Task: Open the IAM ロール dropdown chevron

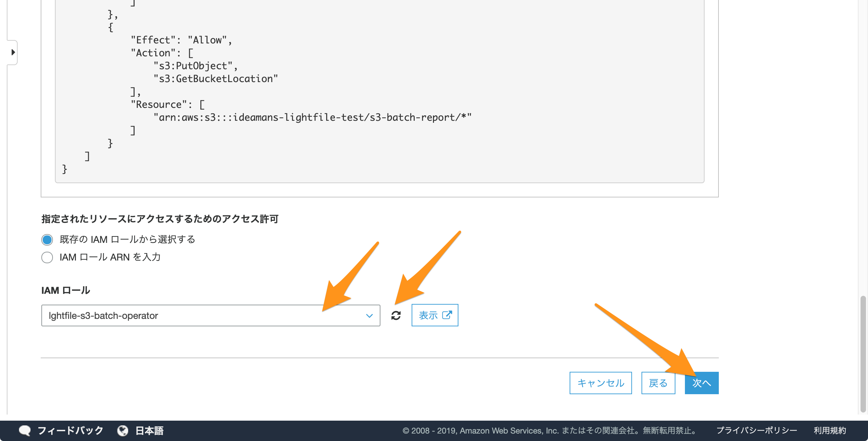Action: pyautogui.click(x=369, y=316)
